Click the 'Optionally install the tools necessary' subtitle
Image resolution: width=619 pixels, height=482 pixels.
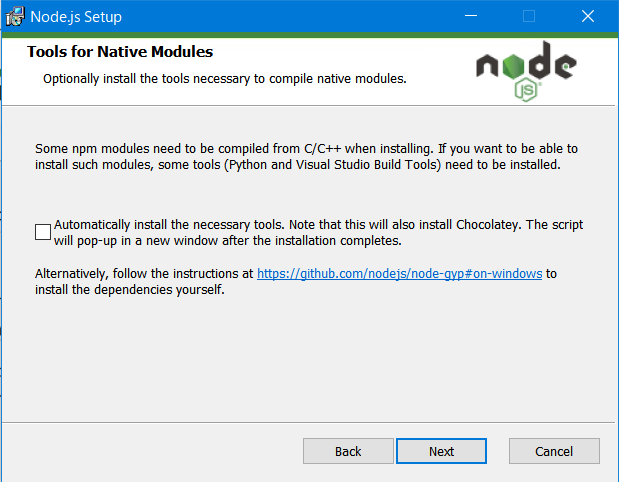[225, 79]
